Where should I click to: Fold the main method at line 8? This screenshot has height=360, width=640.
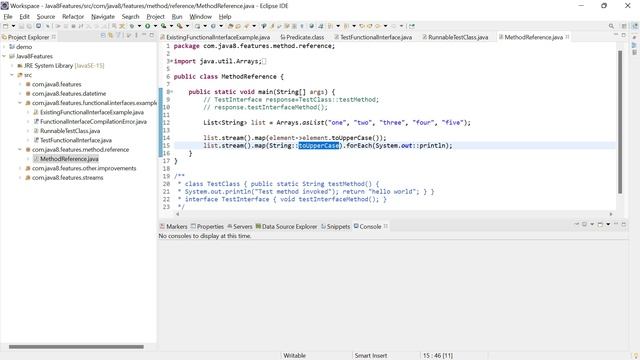pyautogui.click(x=171, y=92)
